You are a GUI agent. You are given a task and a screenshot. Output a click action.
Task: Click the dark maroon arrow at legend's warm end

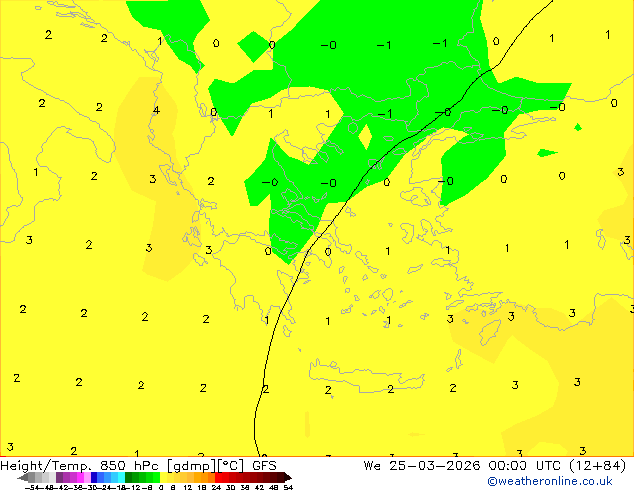[288, 477]
